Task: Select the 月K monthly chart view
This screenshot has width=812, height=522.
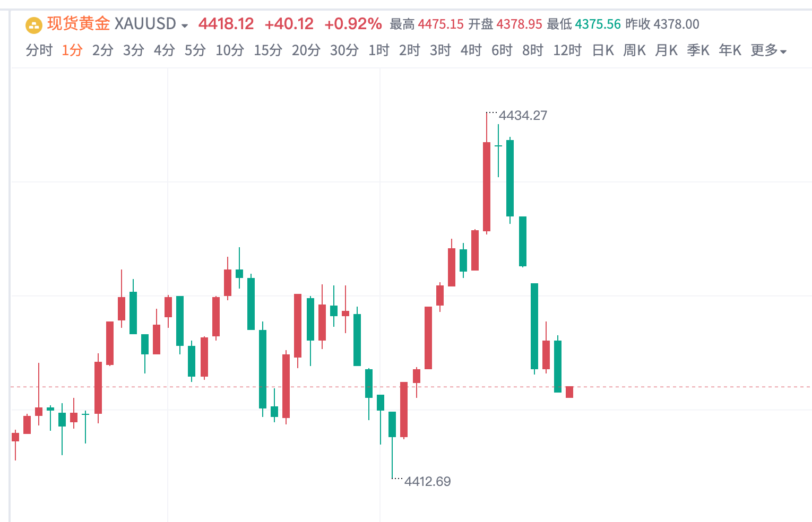Action: (666, 50)
